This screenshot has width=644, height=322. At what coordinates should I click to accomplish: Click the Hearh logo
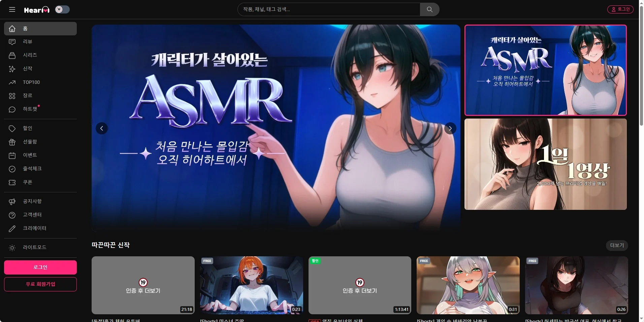pyautogui.click(x=37, y=10)
